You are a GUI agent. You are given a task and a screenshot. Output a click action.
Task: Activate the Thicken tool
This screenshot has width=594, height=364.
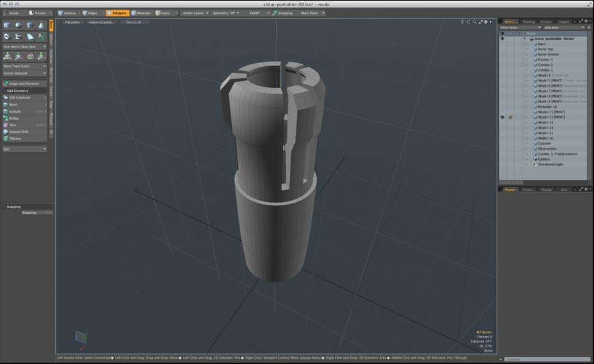(x=25, y=138)
